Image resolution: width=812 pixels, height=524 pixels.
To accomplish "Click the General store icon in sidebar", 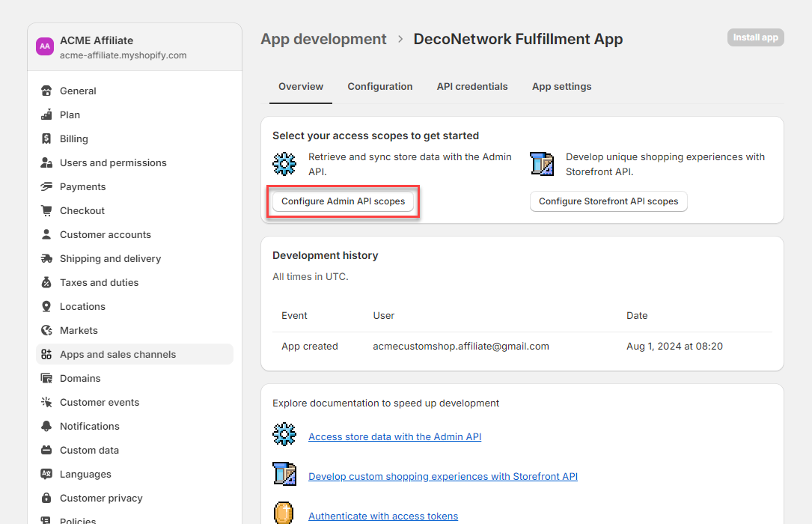I will click(46, 91).
